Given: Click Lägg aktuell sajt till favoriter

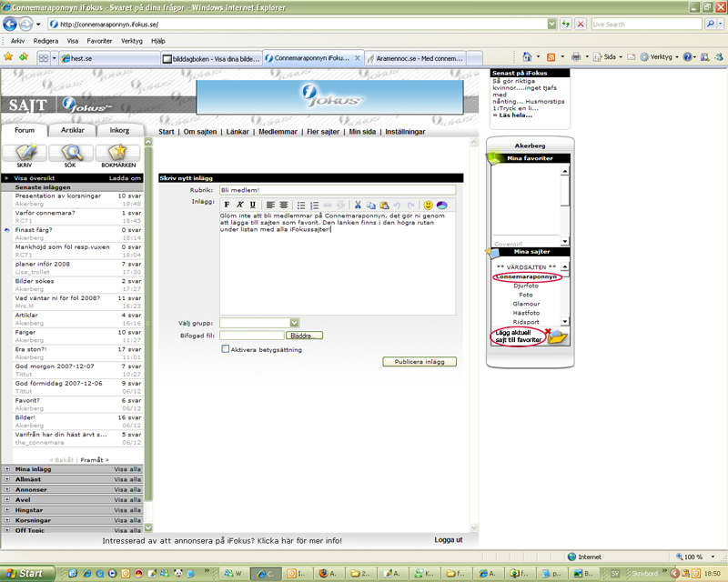Looking at the screenshot, I should pos(518,336).
